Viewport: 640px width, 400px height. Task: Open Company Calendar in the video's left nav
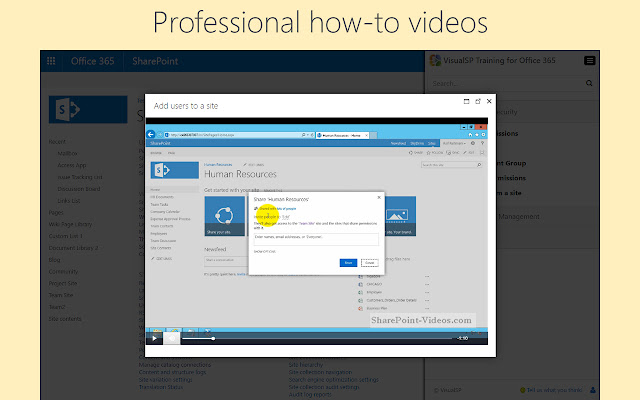tap(165, 212)
